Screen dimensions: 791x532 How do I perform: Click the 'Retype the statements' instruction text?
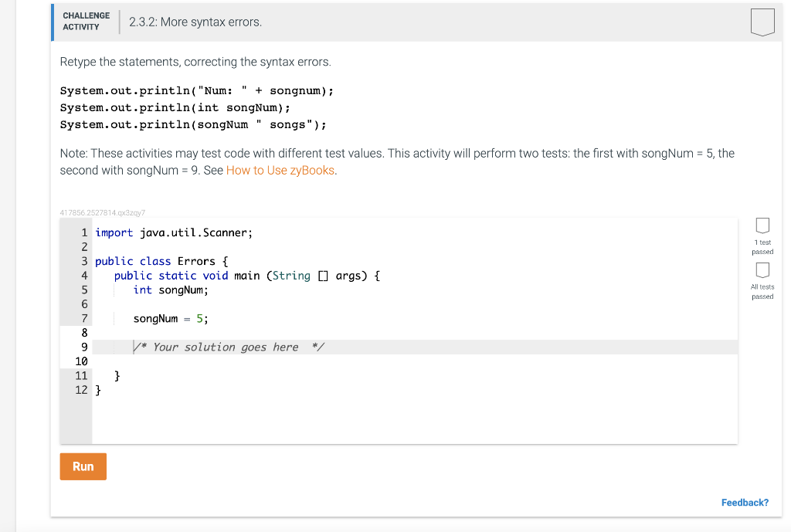(195, 62)
